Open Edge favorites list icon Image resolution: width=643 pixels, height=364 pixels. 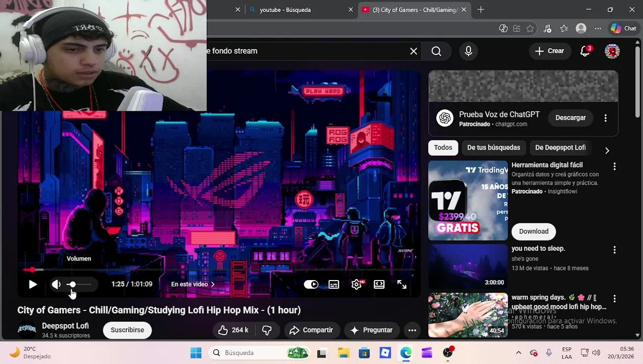coord(564,29)
